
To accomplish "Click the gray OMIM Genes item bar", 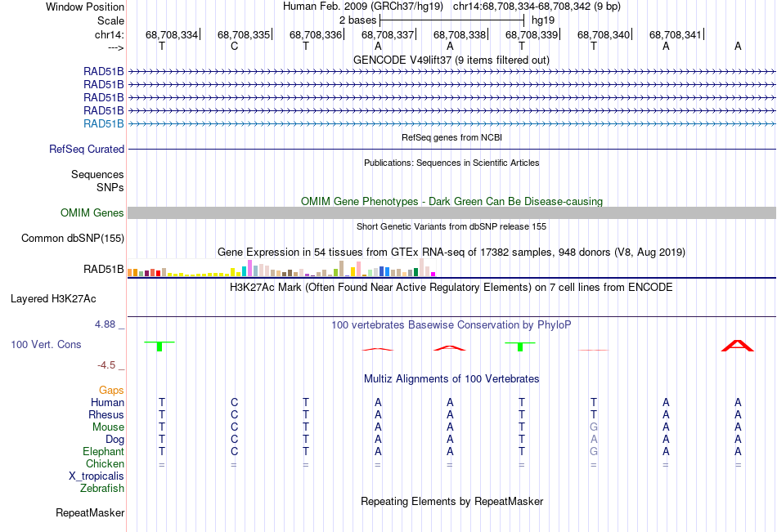I will pyautogui.click(x=451, y=213).
